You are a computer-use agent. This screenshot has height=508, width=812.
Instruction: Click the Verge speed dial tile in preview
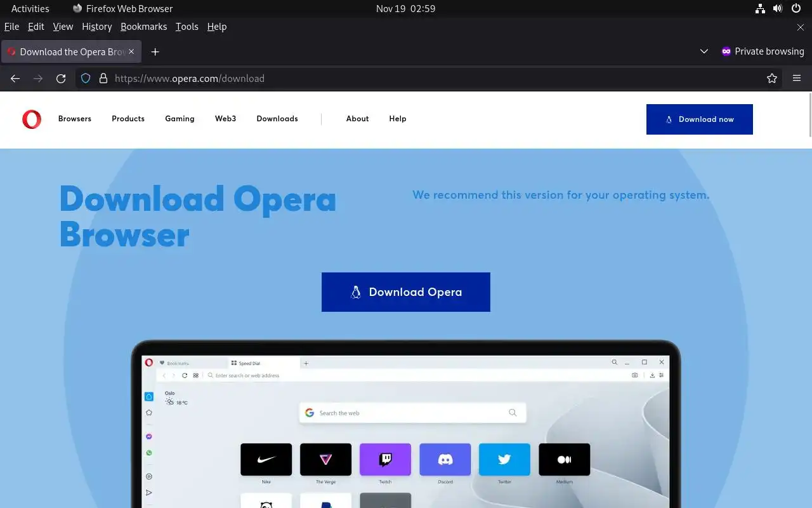click(326, 459)
